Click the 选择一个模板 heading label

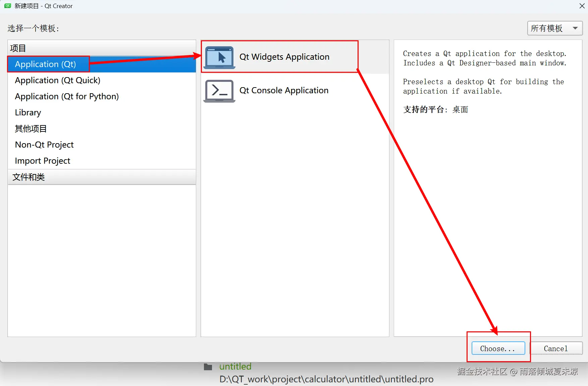pos(33,29)
